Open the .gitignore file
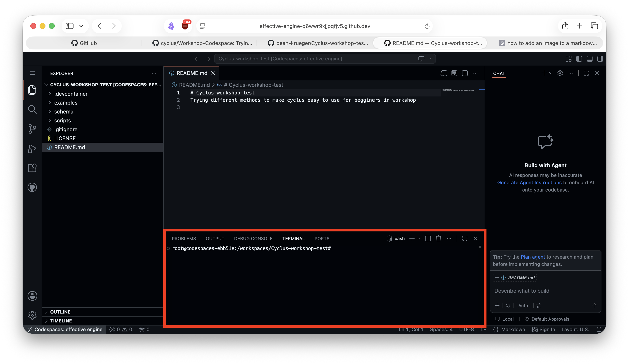Image resolution: width=629 pixels, height=364 pixels. pyautogui.click(x=103, y=129)
